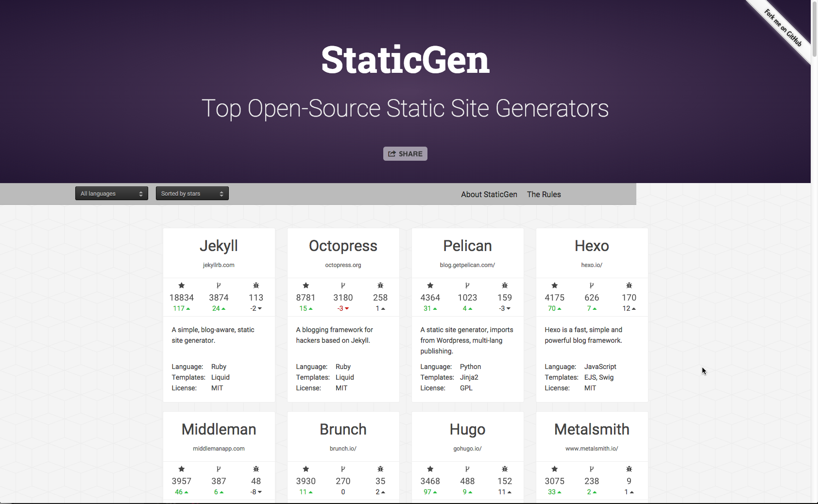The height and width of the screenshot is (504, 818).
Task: Click the Fork me on GitHub ribbon
Action: click(783, 28)
